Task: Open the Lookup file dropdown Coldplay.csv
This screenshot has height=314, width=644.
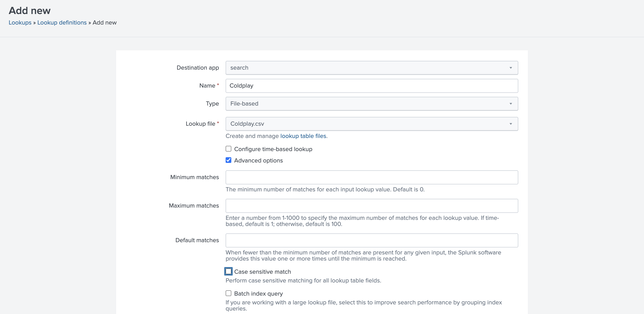Action: (x=372, y=124)
